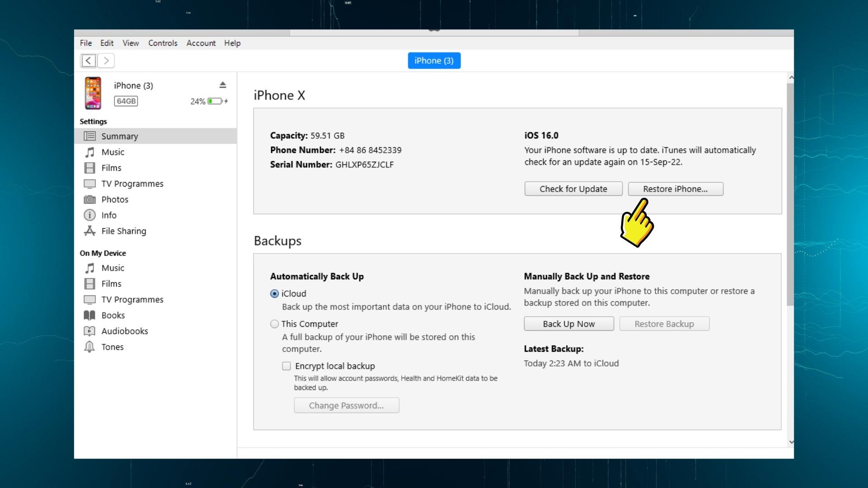
Task: Click the TV Programmes screen icon under Settings
Action: pos(90,183)
